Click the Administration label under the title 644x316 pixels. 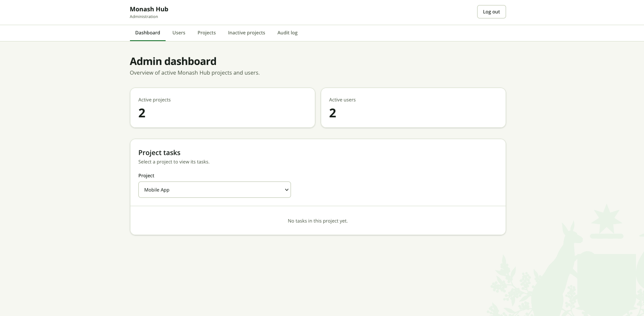[144, 17]
